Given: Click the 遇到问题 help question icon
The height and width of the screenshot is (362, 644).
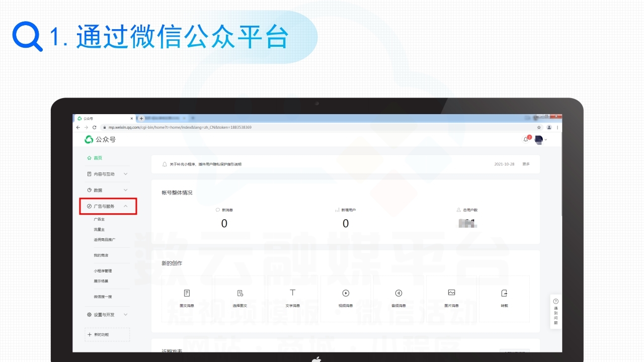Looking at the screenshot, I should click(x=556, y=301).
